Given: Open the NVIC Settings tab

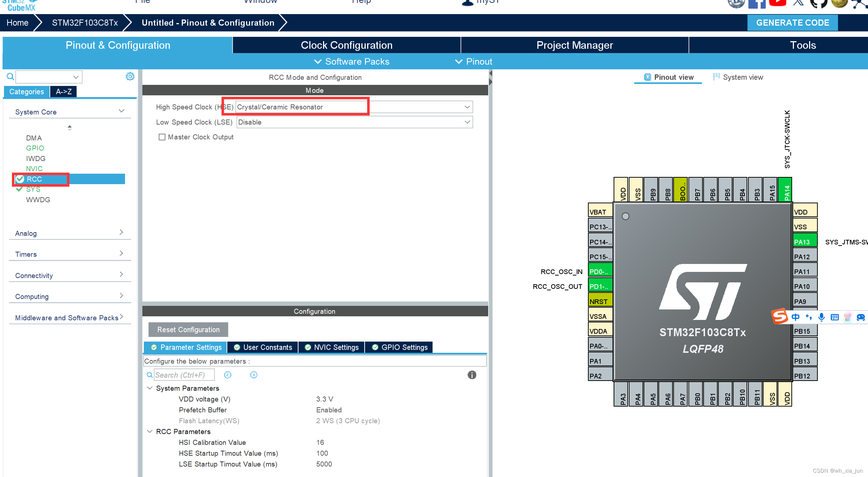Looking at the screenshot, I should point(332,347).
